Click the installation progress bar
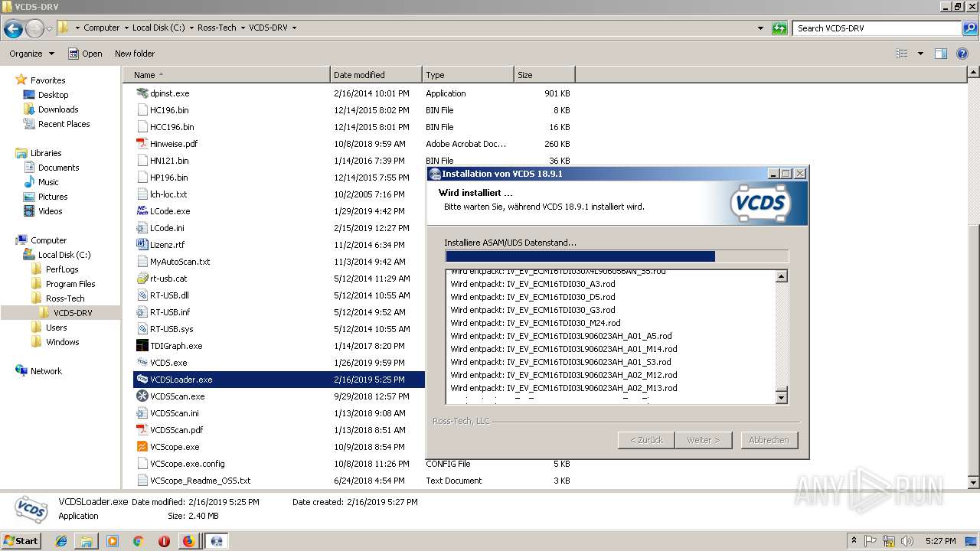 point(616,256)
